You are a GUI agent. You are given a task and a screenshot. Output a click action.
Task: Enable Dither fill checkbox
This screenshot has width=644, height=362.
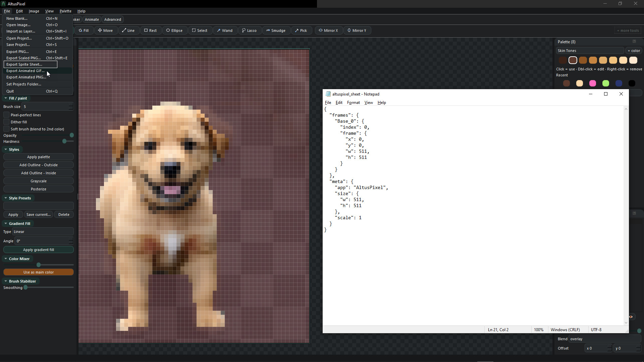pos(6,122)
